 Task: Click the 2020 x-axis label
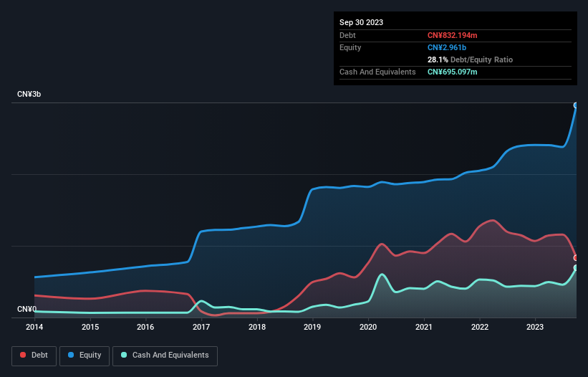(x=368, y=327)
